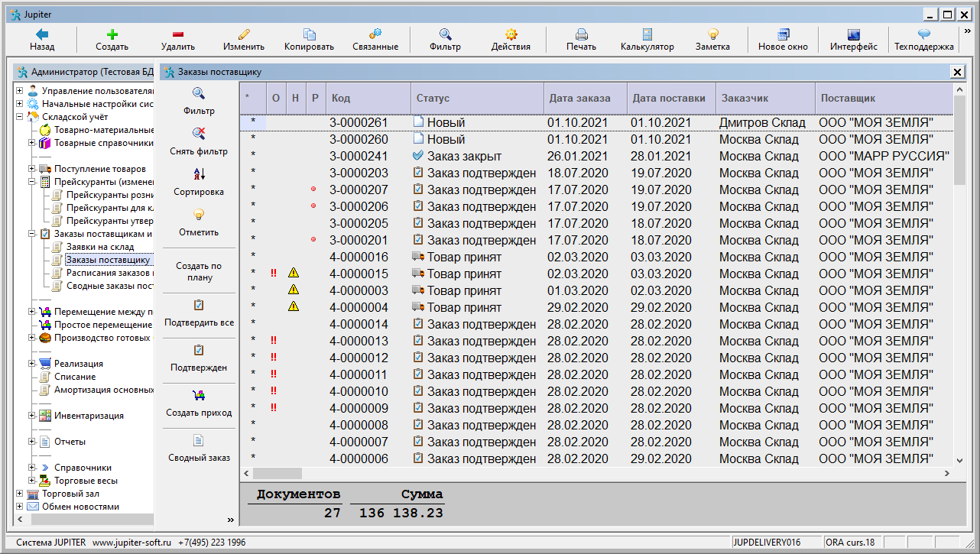This screenshot has width=980, height=554.
Task: Click the Подтвержден clipboard icon
Action: (199, 350)
